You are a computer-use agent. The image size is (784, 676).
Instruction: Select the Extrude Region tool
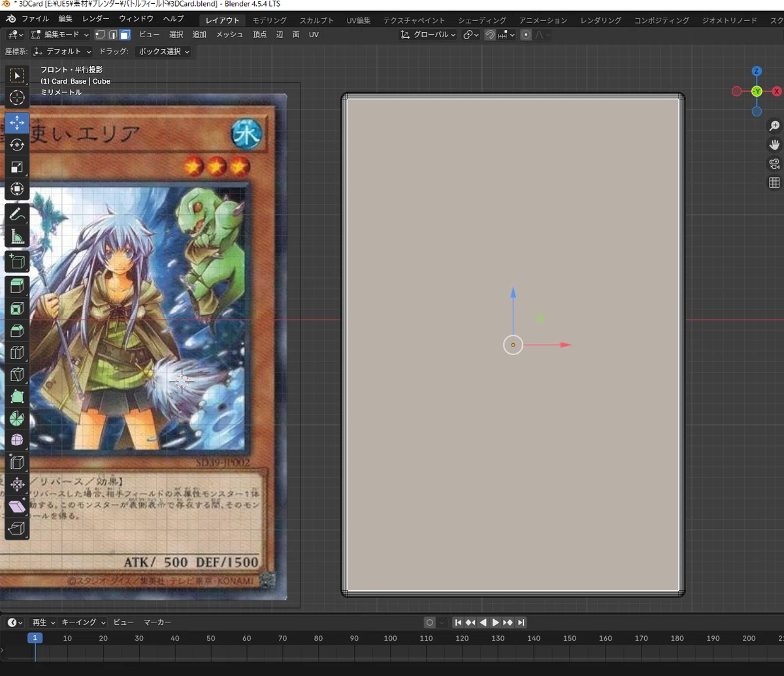17,286
